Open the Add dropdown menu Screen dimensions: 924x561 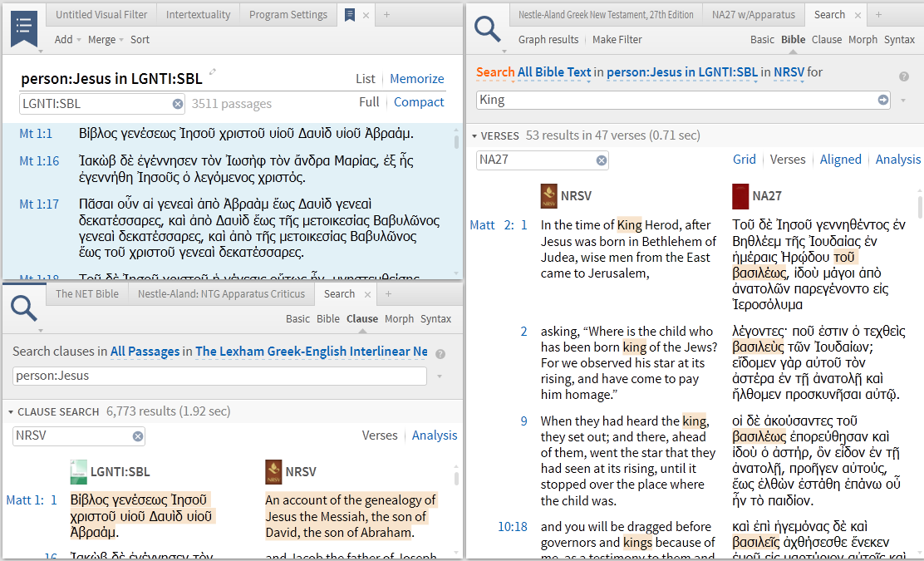coord(67,40)
